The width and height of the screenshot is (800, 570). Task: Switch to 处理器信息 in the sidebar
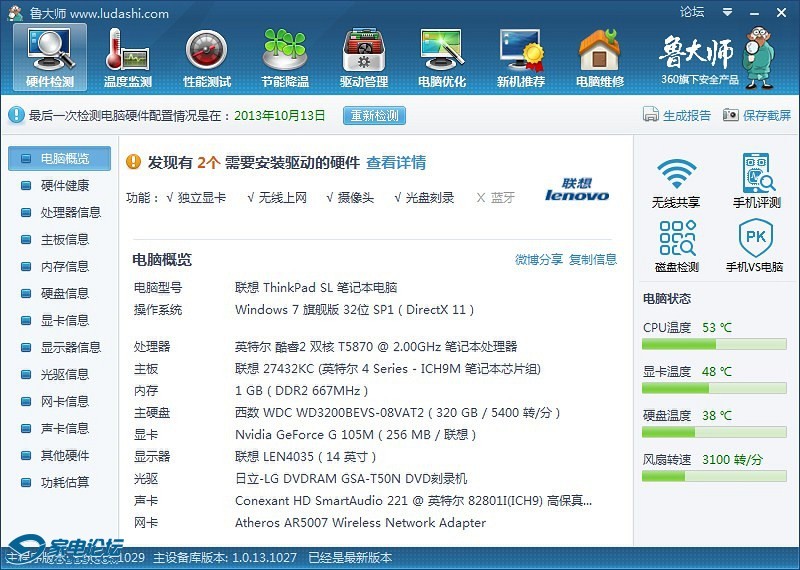(70, 213)
